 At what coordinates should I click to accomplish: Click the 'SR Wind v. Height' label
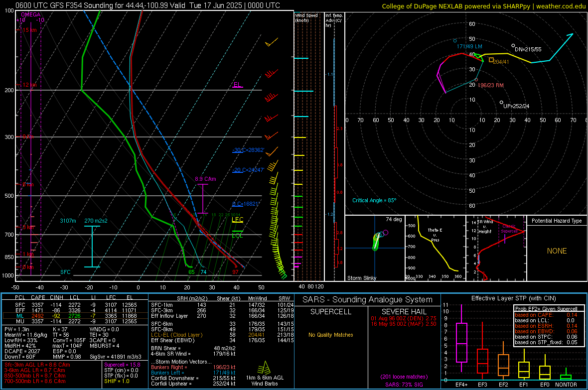(485, 227)
